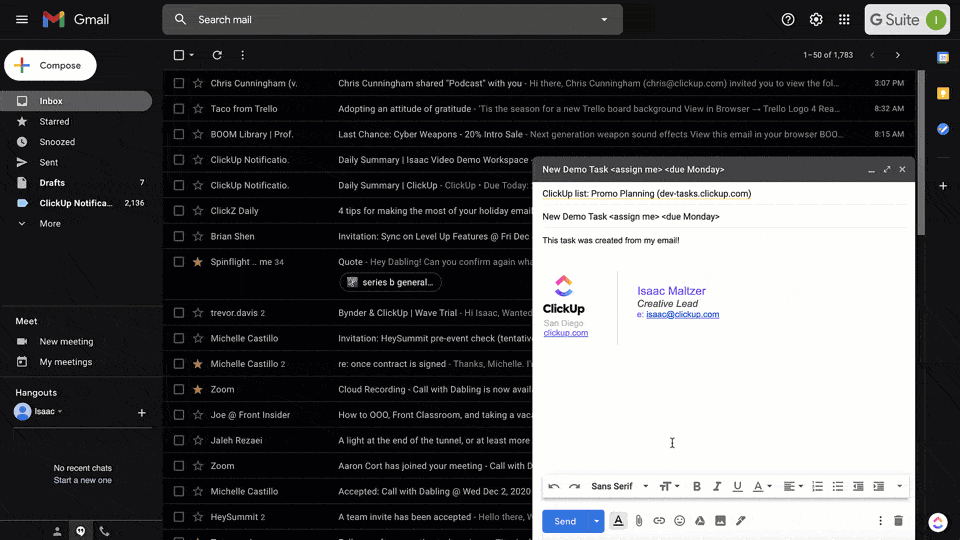960x540 pixels.
Task: Go to older page arrow
Action: coord(898,55)
